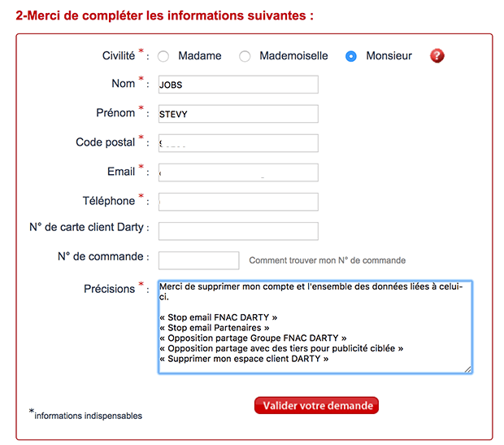This screenshot has height=445, width=504.
Task: Grab the Précisions textarea resize handle
Action: pyautogui.click(x=468, y=369)
